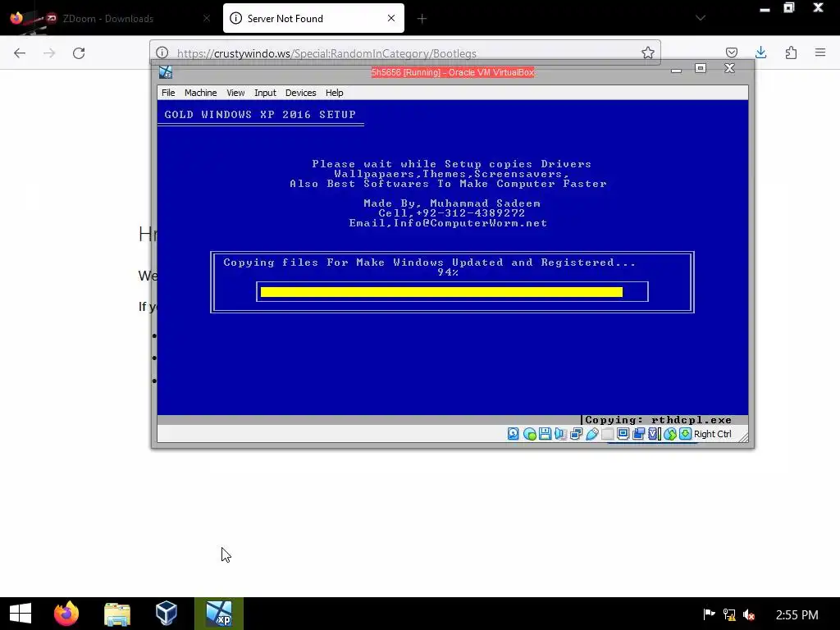The image size is (840, 630).
Task: Bookmark this page with the star icon
Action: click(648, 52)
